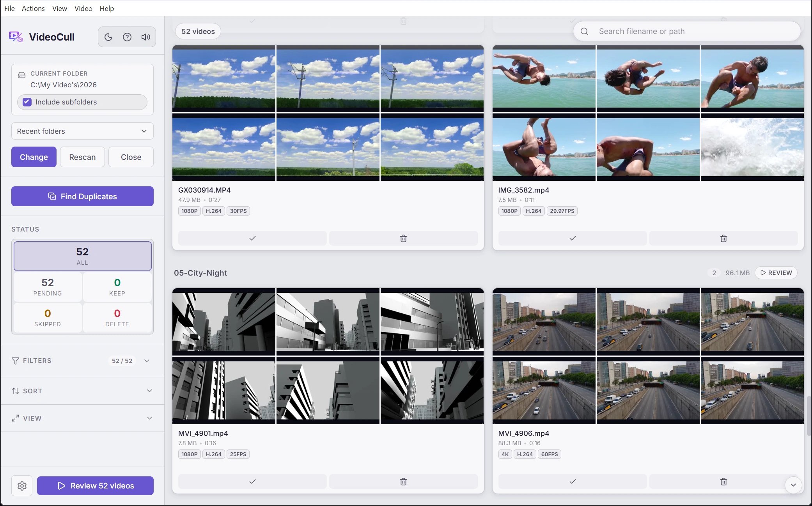Toggle Include subfolders checkbox
Screen dimensions: 812x506
click(27, 102)
